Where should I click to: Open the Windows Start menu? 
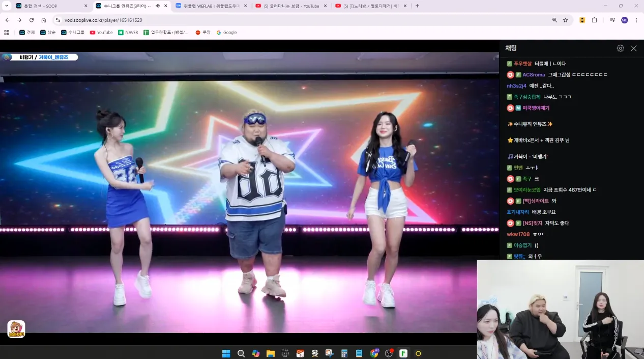226,353
